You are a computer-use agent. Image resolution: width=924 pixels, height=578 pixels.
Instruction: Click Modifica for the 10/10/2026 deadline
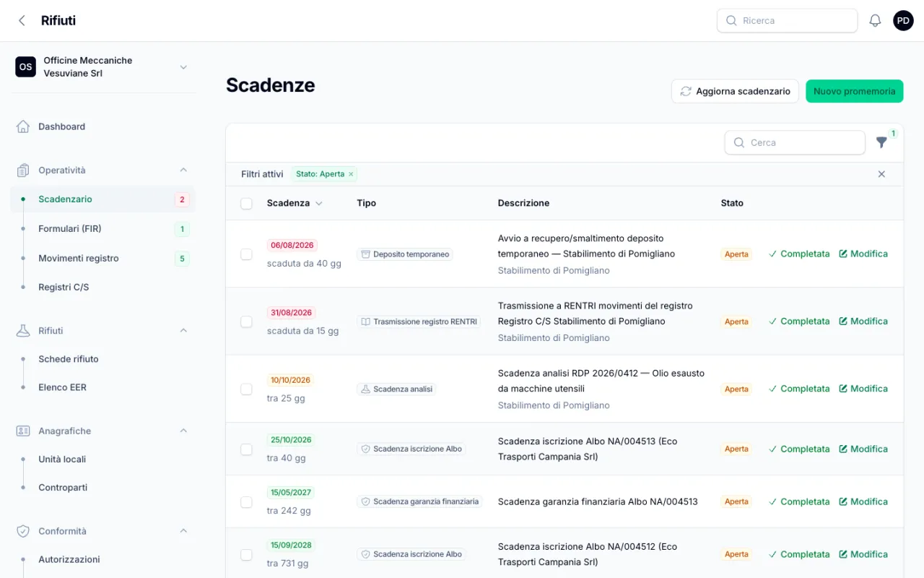click(863, 389)
